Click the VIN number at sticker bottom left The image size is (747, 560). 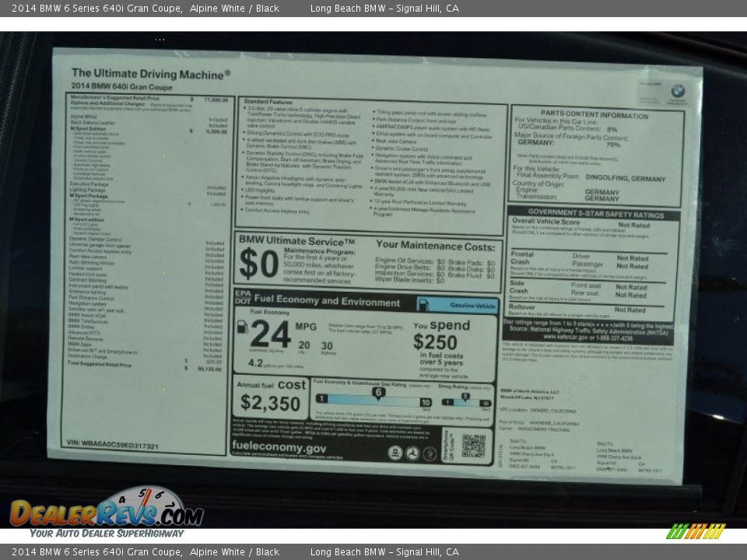click(113, 446)
